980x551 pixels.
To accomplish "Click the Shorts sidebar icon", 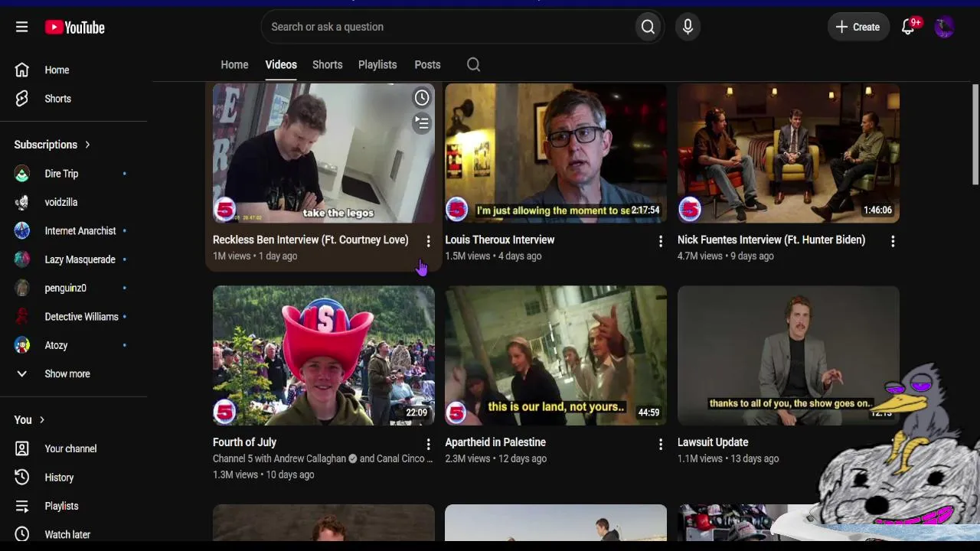I will click(x=21, y=99).
